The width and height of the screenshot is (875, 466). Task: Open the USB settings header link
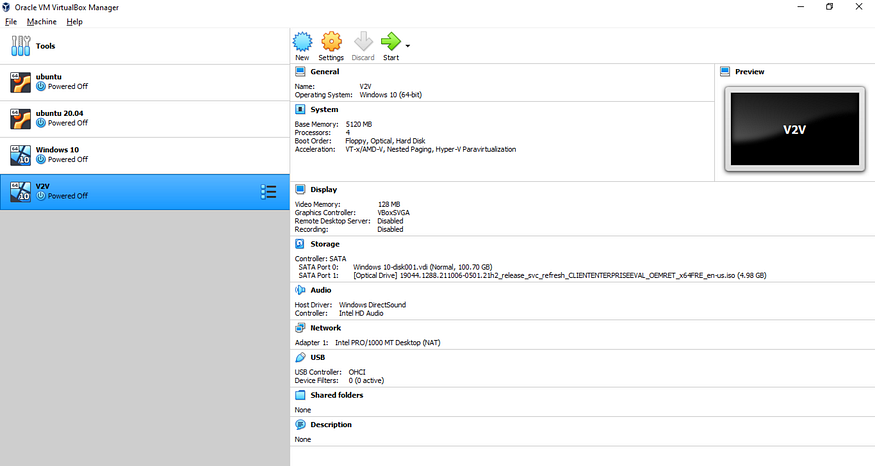click(318, 357)
